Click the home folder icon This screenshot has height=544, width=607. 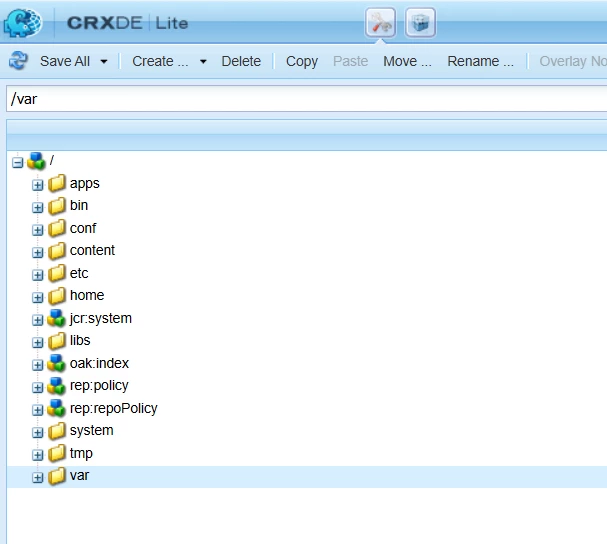(57, 295)
